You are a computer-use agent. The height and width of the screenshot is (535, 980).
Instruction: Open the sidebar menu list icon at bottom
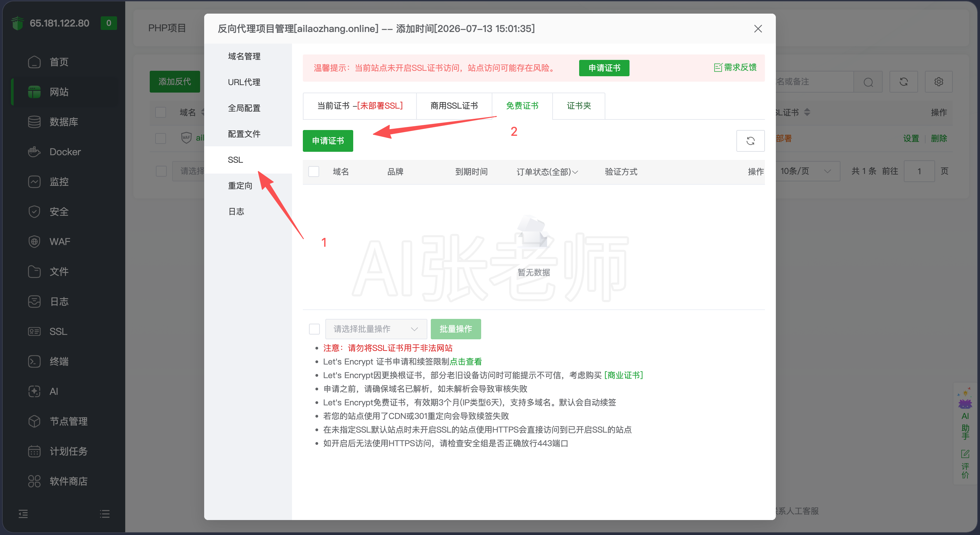click(104, 514)
